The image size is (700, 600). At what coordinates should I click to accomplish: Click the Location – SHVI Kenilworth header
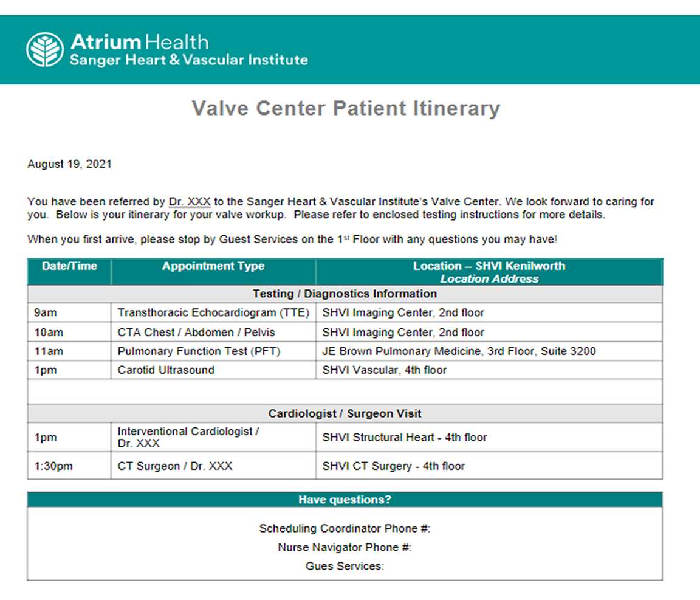(x=489, y=266)
